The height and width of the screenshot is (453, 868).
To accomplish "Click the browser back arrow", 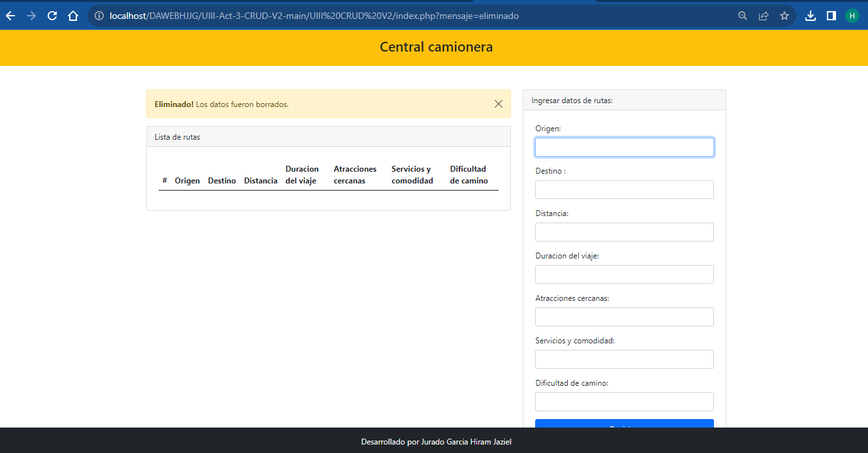I will (x=10, y=16).
